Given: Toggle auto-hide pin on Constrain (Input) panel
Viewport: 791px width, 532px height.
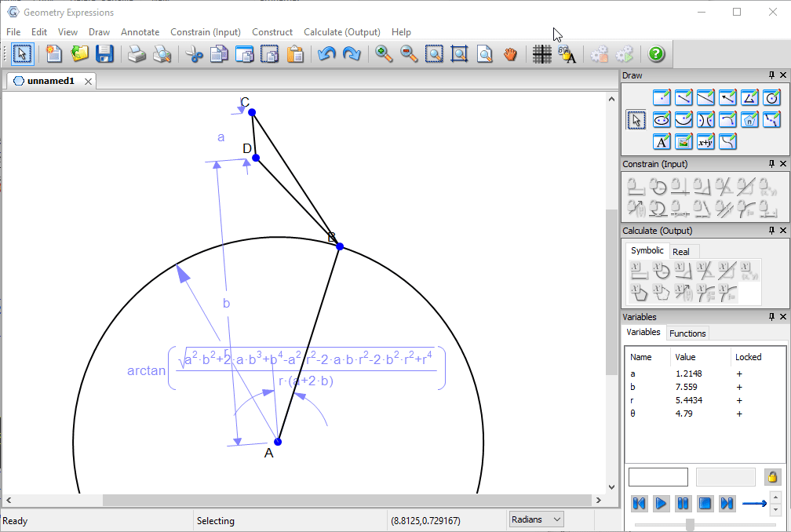Looking at the screenshot, I should point(771,164).
